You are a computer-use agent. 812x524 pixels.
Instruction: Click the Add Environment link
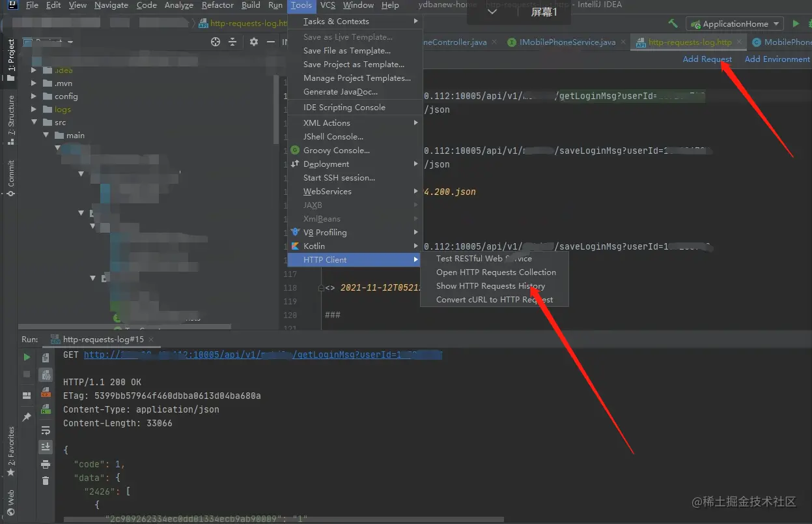(x=777, y=59)
